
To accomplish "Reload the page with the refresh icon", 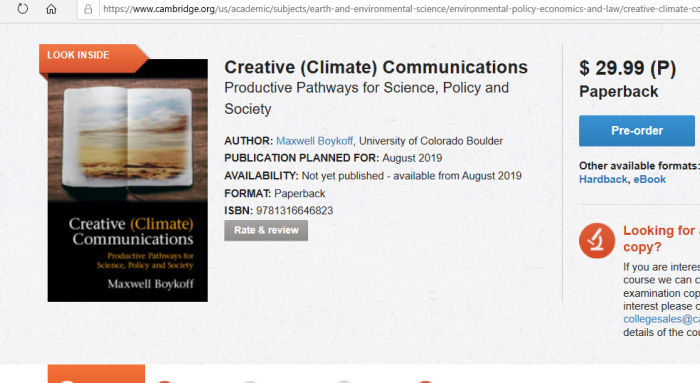I will click(22, 9).
